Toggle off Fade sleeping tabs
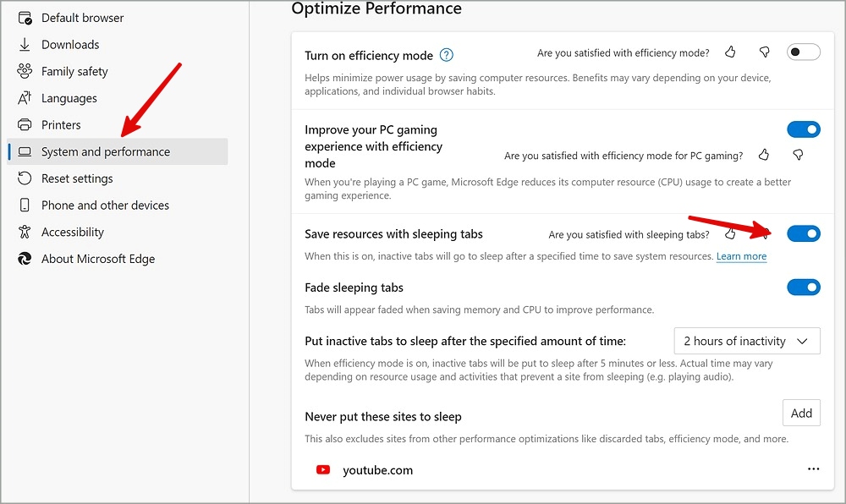The width and height of the screenshot is (846, 504). tap(803, 287)
